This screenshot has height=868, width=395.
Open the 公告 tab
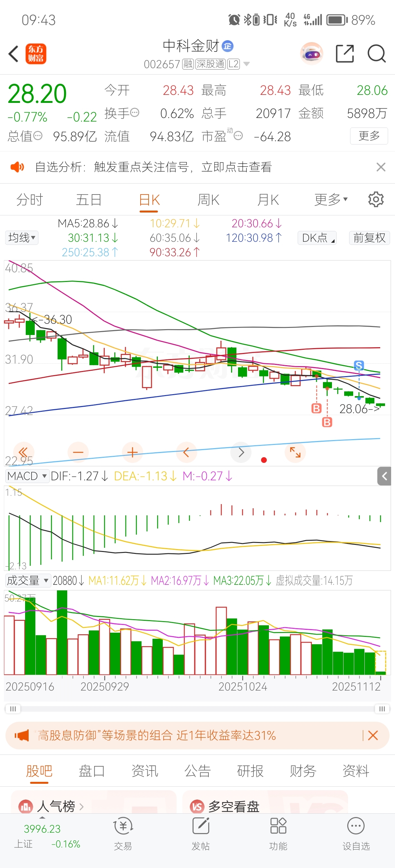coord(197,771)
